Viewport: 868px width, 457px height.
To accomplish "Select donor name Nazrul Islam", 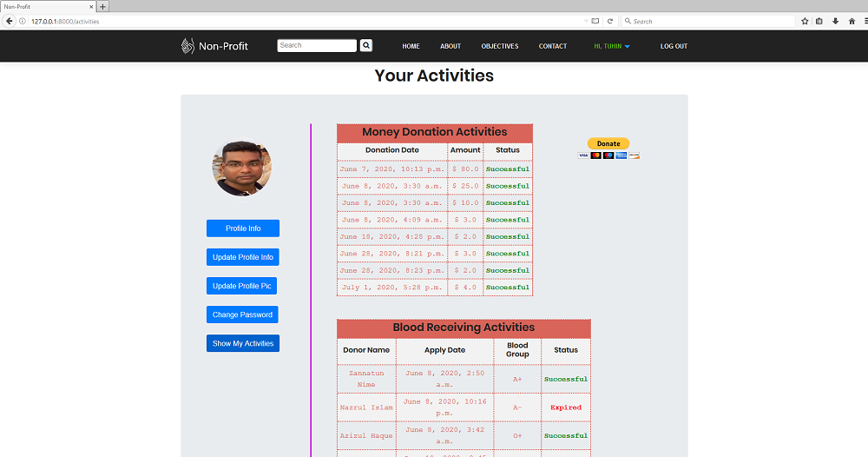I will (366, 407).
